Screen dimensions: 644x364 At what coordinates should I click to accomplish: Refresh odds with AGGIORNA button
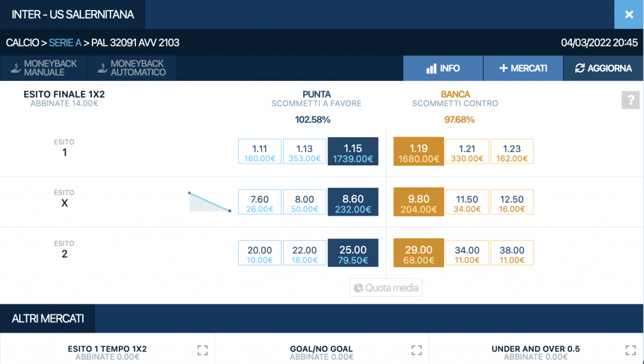603,68
